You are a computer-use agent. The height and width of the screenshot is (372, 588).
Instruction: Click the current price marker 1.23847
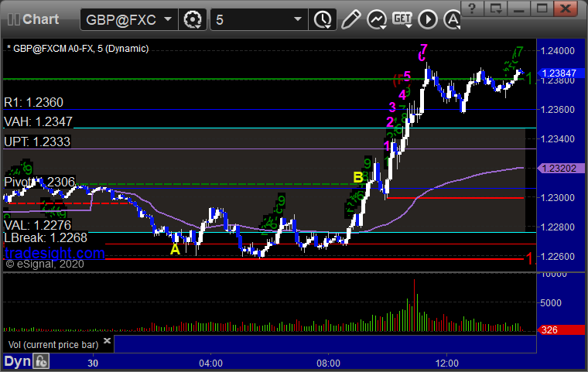[x=561, y=73]
